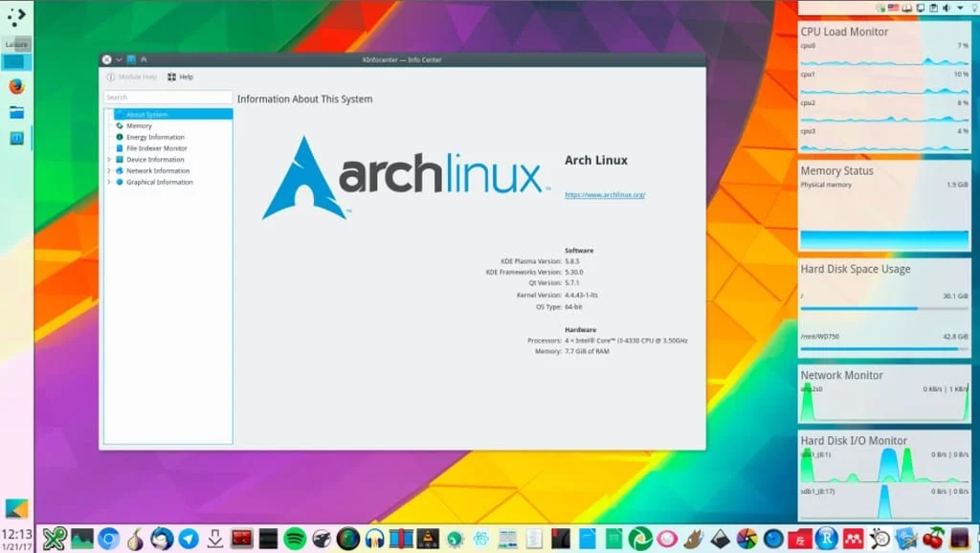980x553 pixels.
Task: Open Thunderbird mail icon in taskbar
Action: click(x=162, y=539)
